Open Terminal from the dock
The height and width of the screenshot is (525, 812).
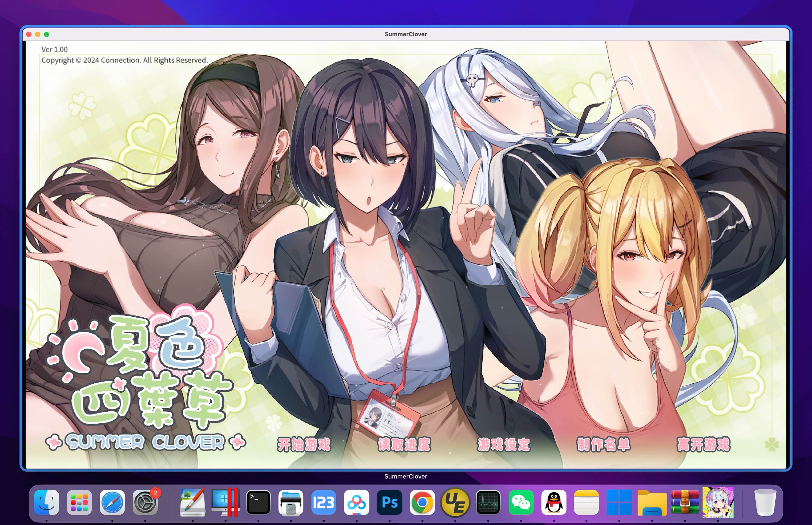(x=258, y=502)
